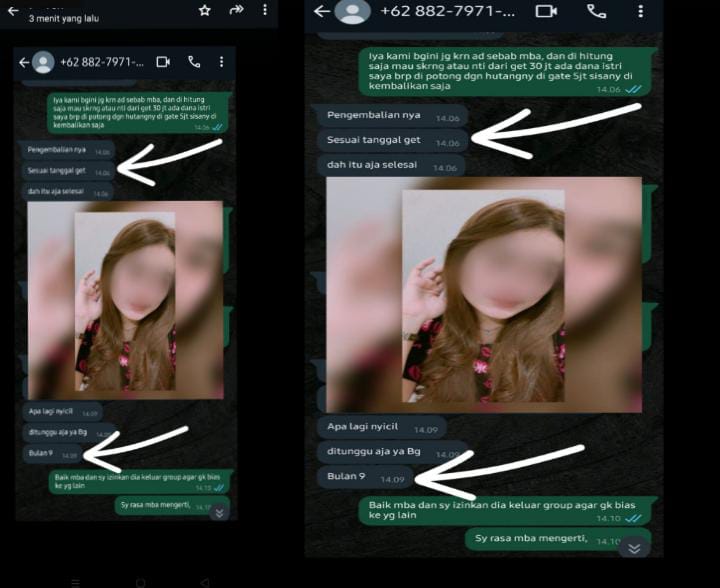Image resolution: width=720 pixels, height=588 pixels.
Task: Tap the voice call icon in the larger chat
Action: tap(596, 11)
